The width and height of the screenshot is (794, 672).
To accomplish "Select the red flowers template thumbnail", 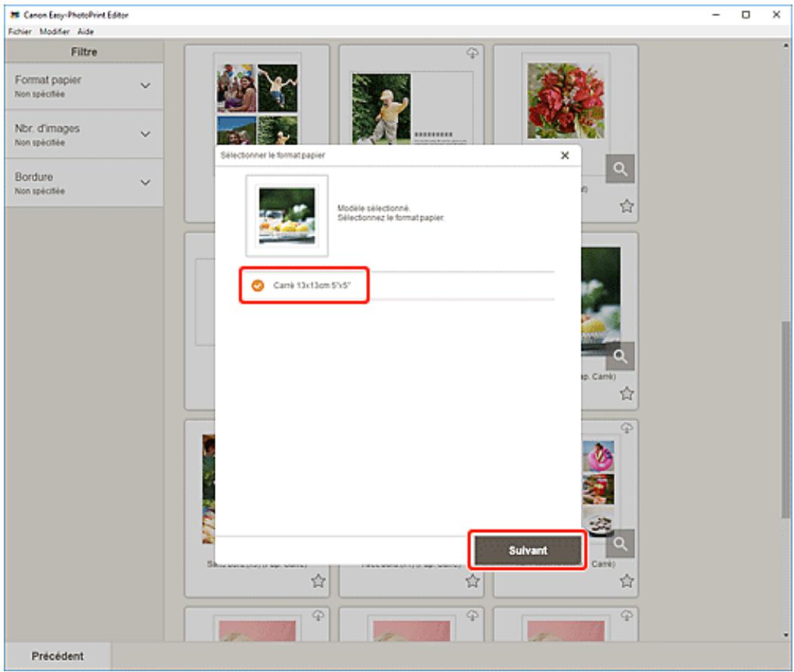I will click(566, 101).
